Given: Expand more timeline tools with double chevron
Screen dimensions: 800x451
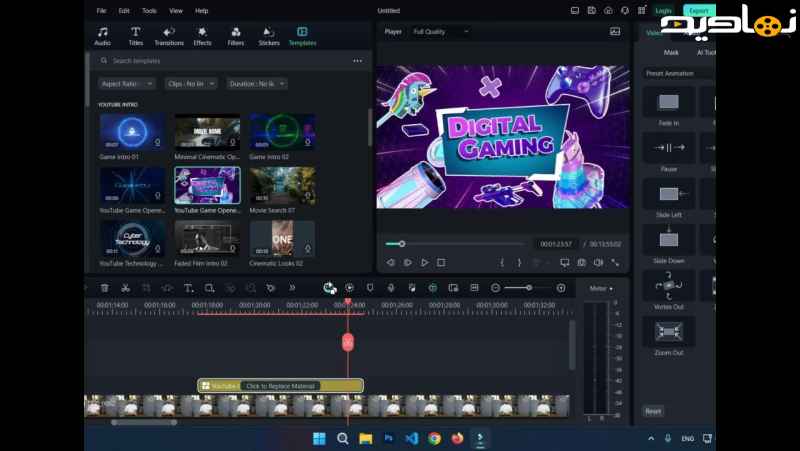Looking at the screenshot, I should coord(292,288).
